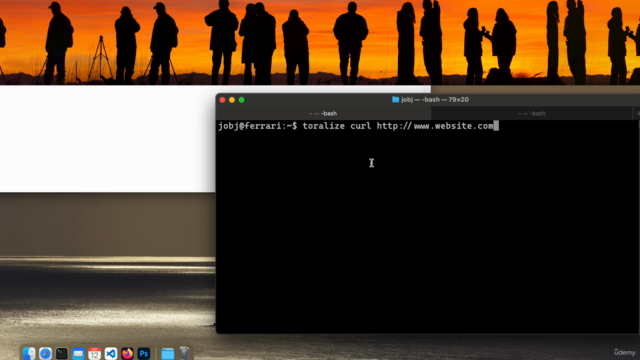Click 'http://www.website.com' in the terminal
The image size is (640, 360).
(435, 126)
